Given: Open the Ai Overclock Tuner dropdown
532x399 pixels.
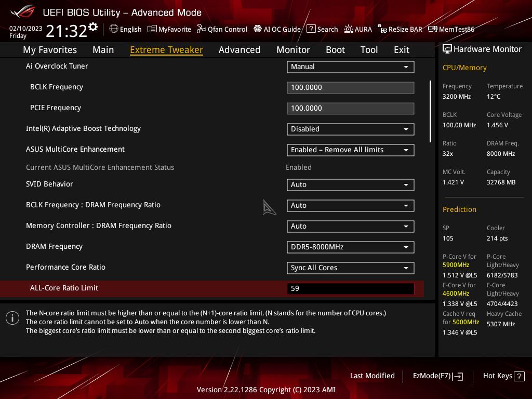Looking at the screenshot, I should [x=350, y=67].
